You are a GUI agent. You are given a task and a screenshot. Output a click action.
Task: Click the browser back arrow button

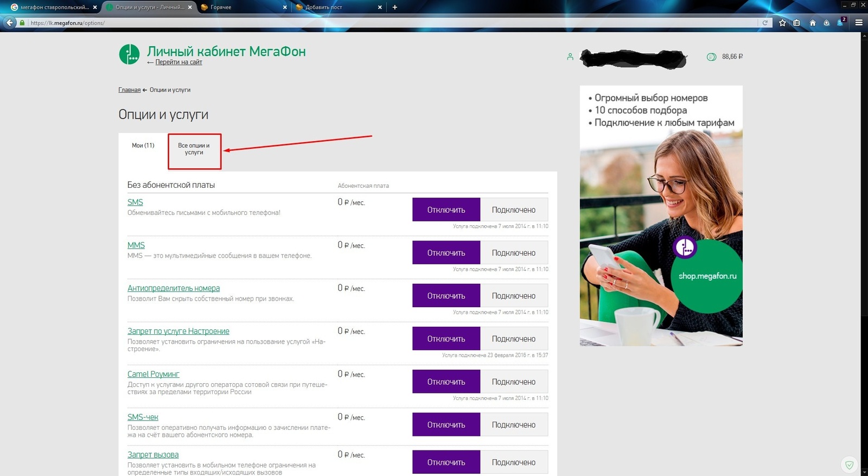click(x=10, y=23)
